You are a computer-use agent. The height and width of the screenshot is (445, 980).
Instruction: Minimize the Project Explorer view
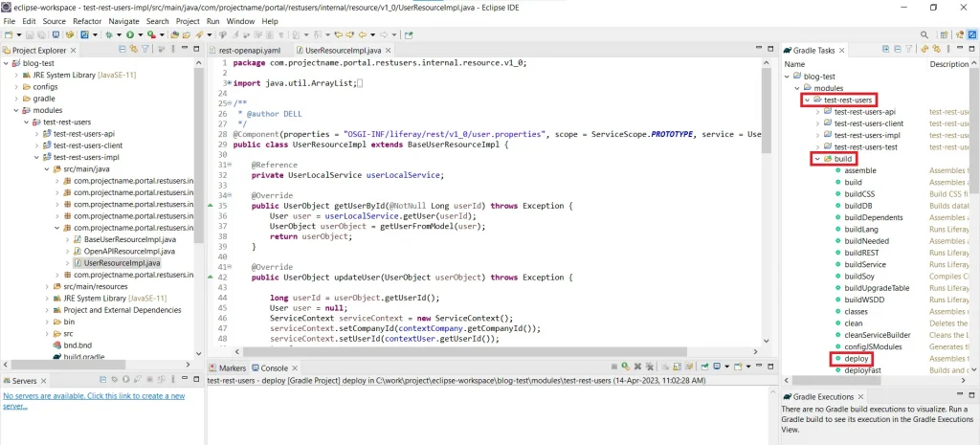click(x=185, y=48)
